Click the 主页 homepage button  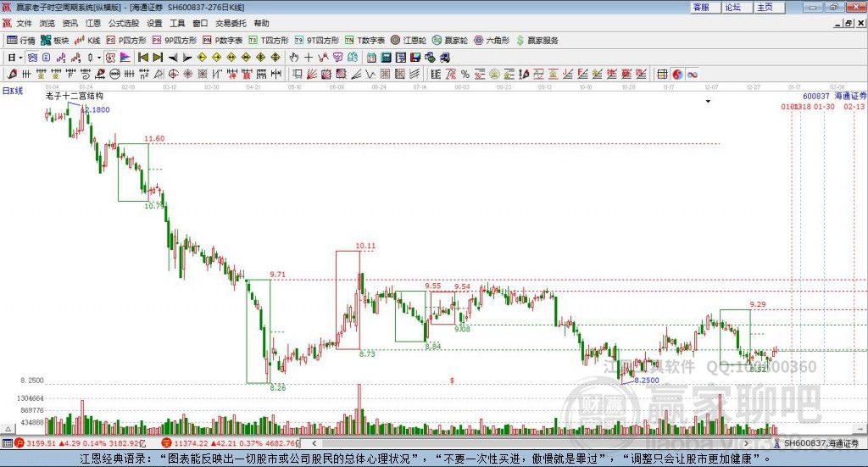(765, 7)
